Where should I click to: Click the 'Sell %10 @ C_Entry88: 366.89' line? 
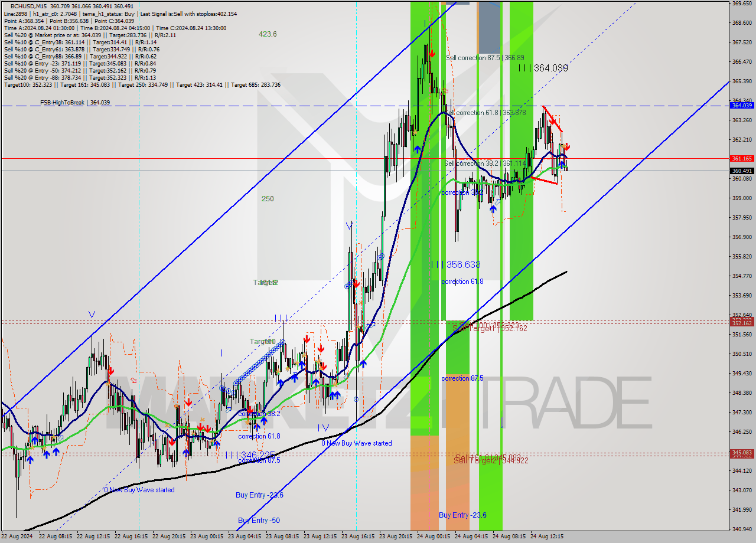80,56
